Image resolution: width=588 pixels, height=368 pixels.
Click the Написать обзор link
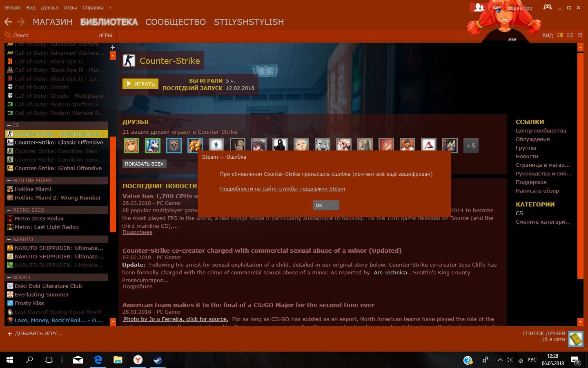coord(537,191)
